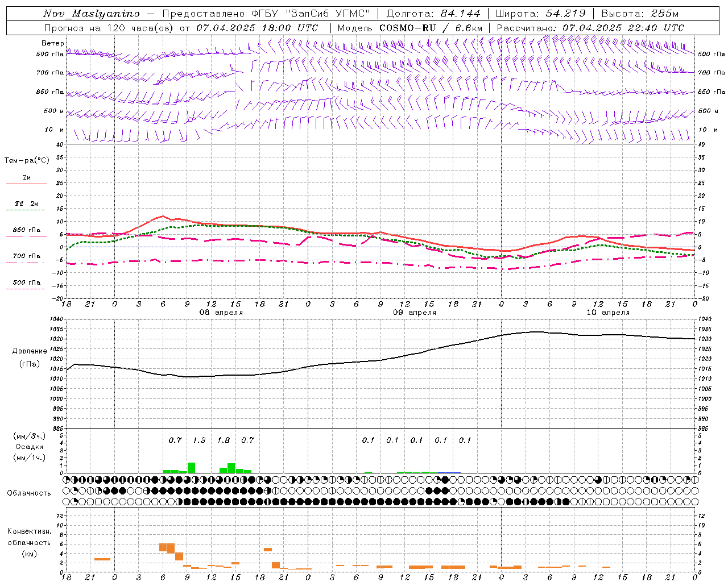The width and height of the screenshot is (728, 582).
Task: Click the 08 апреля date label
Action: 221,313
